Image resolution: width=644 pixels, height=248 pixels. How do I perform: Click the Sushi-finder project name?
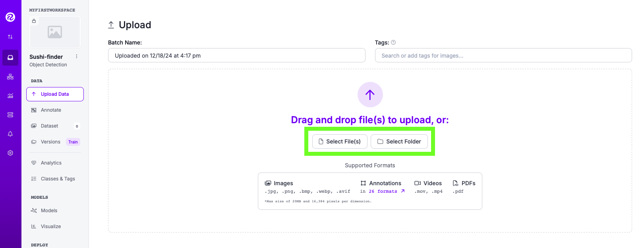click(46, 57)
